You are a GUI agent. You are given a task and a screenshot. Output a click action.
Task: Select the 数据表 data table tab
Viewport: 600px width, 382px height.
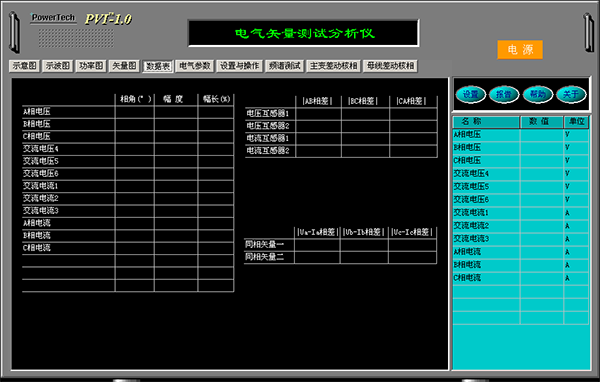click(x=158, y=66)
